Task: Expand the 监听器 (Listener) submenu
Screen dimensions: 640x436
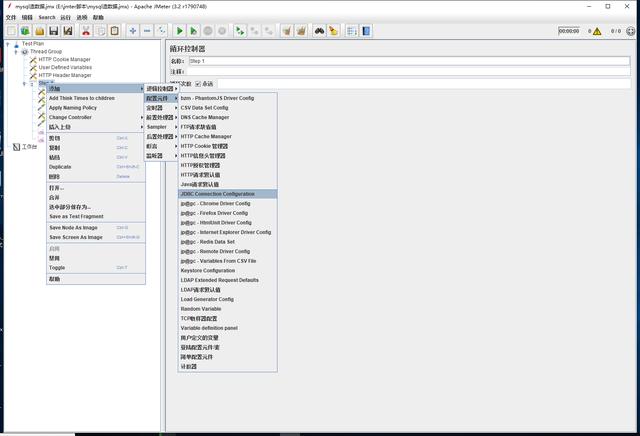Action: 156,155
